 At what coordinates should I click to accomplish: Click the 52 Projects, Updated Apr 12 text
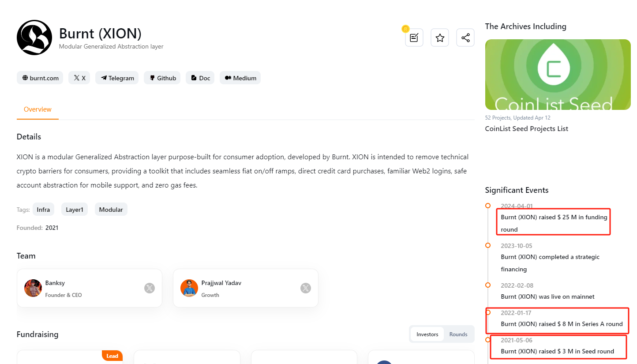pyautogui.click(x=517, y=118)
